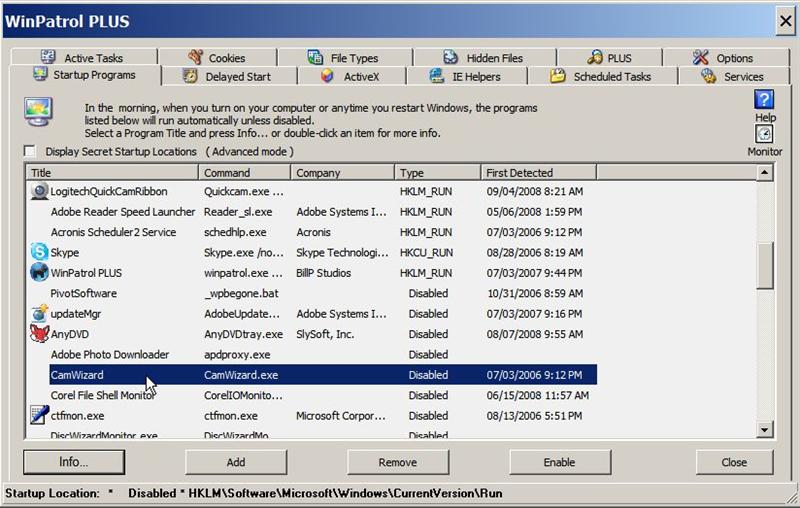Sort by First Detected column header
Viewport: 800px width, 508px height.
point(538,173)
